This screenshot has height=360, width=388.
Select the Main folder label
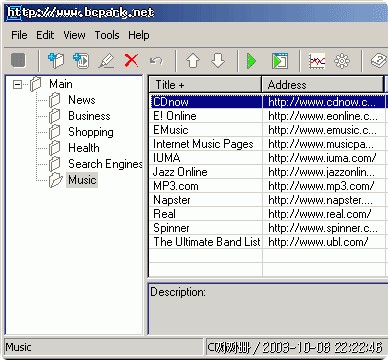[61, 84]
